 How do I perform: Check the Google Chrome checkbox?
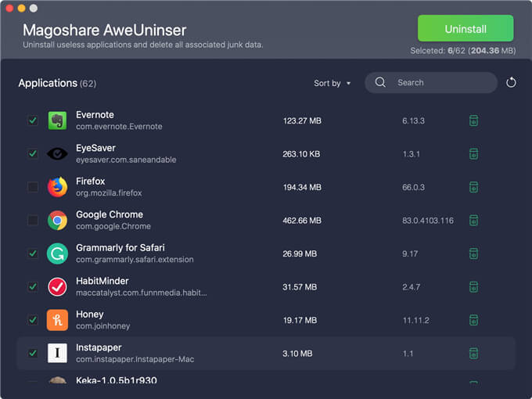pos(33,220)
